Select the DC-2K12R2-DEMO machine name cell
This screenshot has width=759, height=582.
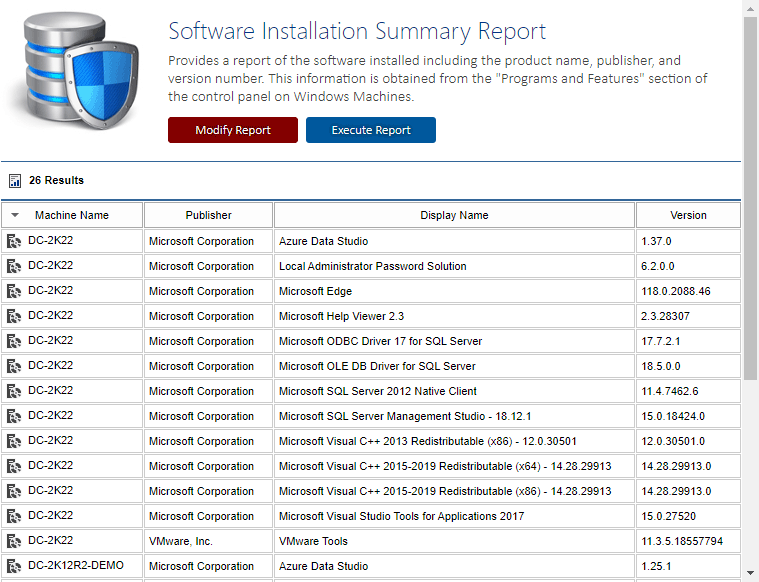tap(72, 566)
